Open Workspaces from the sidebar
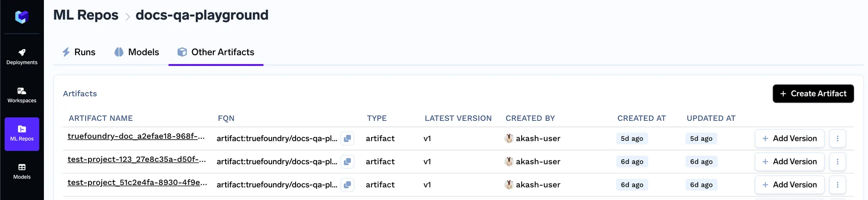The width and height of the screenshot is (868, 200). pyautogui.click(x=22, y=96)
